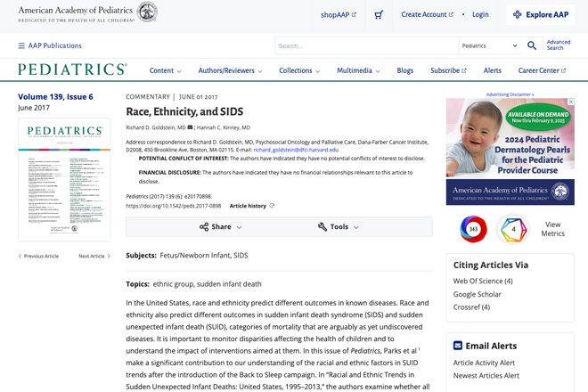This screenshot has width=588, height=392.
Task: Open the Share dropdown
Action: [x=221, y=226]
